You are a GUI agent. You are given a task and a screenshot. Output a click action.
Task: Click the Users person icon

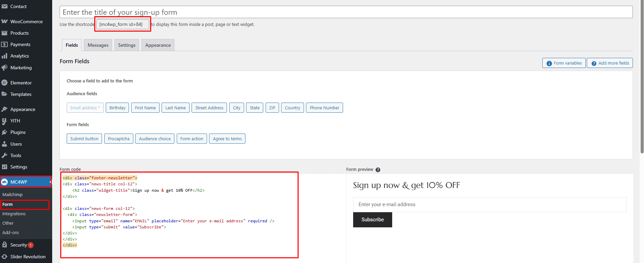click(4, 144)
